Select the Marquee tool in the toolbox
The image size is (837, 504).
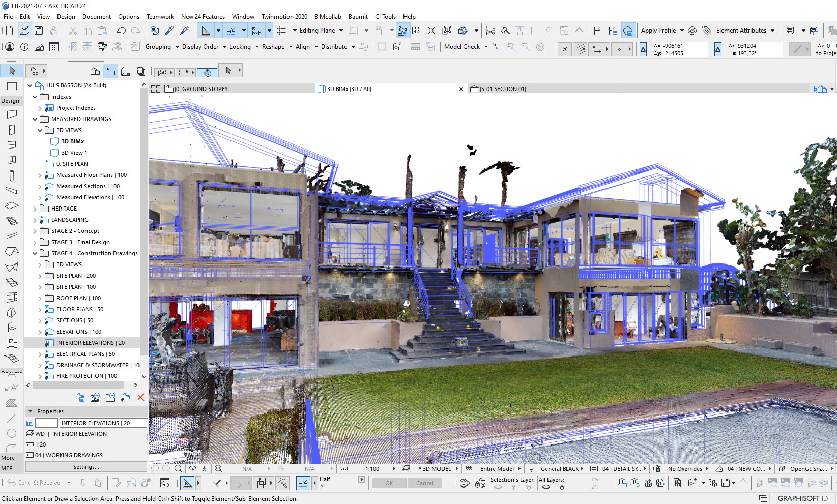coord(12,86)
